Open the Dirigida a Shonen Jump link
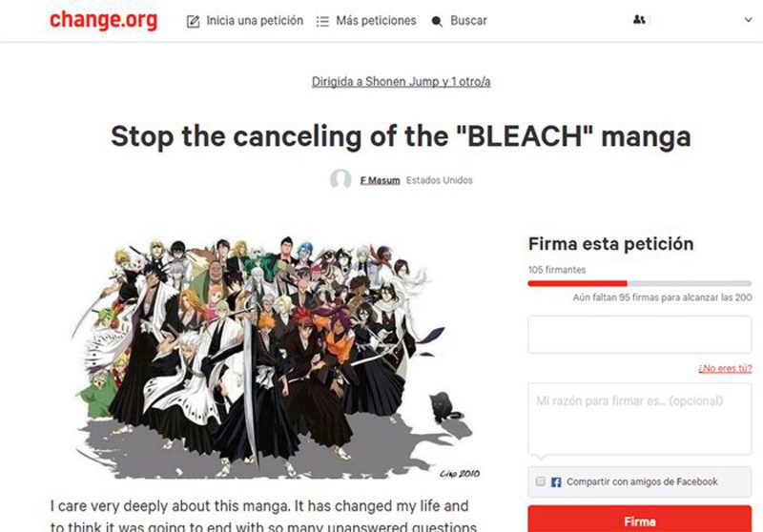This screenshot has width=763, height=532. (401, 82)
